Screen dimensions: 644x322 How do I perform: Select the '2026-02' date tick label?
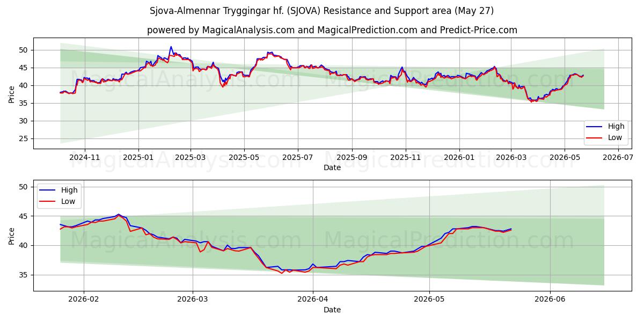pyautogui.click(x=85, y=300)
